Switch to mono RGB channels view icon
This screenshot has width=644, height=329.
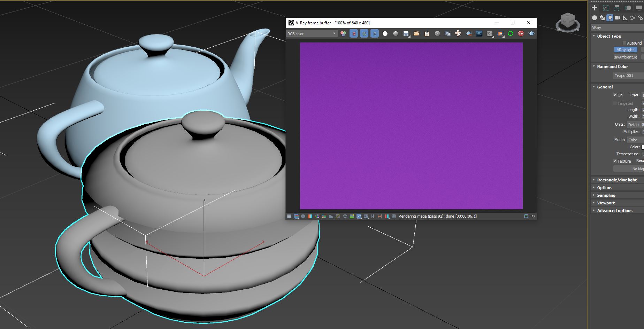343,33
